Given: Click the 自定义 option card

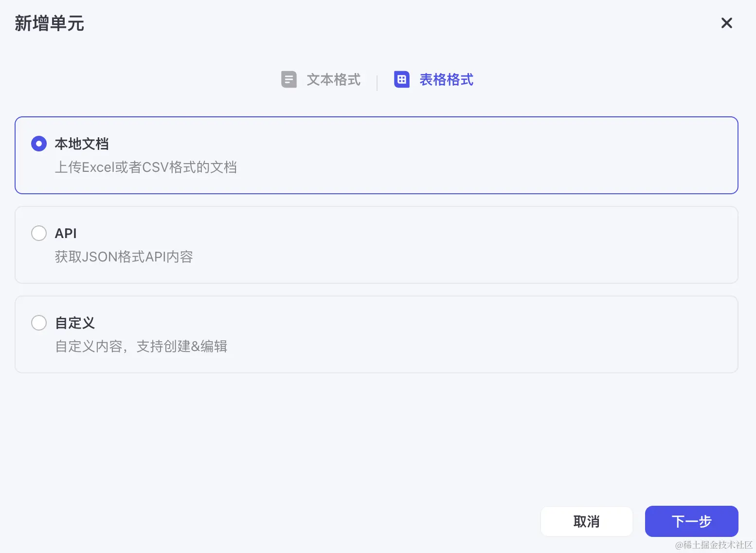Looking at the screenshot, I should pyautogui.click(x=377, y=334).
